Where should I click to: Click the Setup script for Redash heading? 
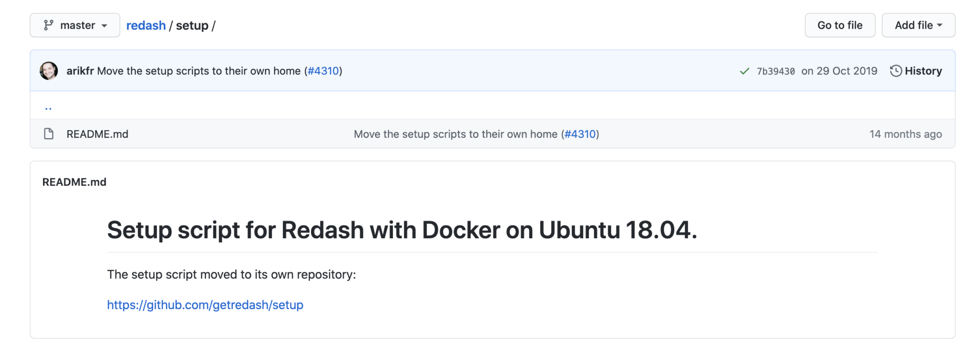(x=401, y=230)
